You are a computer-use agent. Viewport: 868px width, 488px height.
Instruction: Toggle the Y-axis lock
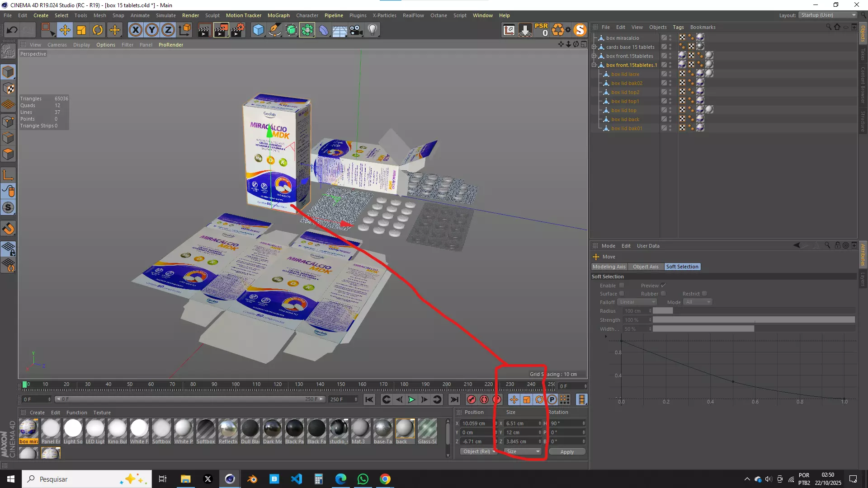pos(152,30)
